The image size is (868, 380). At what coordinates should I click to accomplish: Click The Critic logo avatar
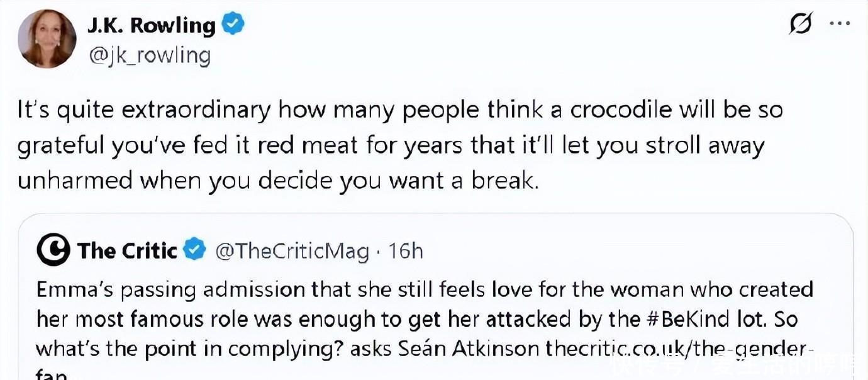(x=53, y=250)
